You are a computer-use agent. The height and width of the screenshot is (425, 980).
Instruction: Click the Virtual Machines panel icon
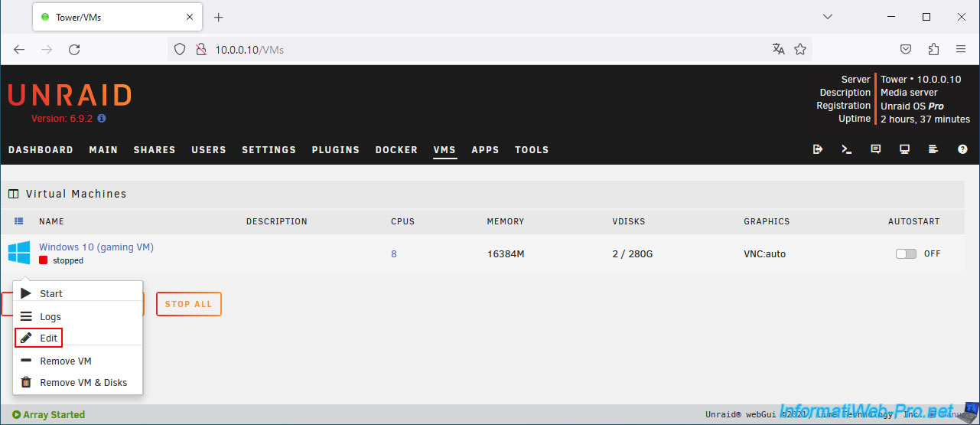coord(13,194)
